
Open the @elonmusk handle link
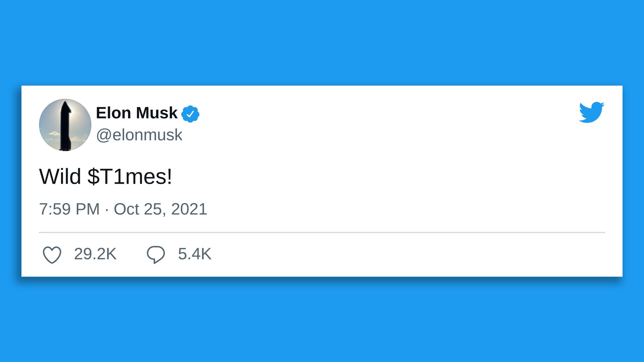click(139, 135)
